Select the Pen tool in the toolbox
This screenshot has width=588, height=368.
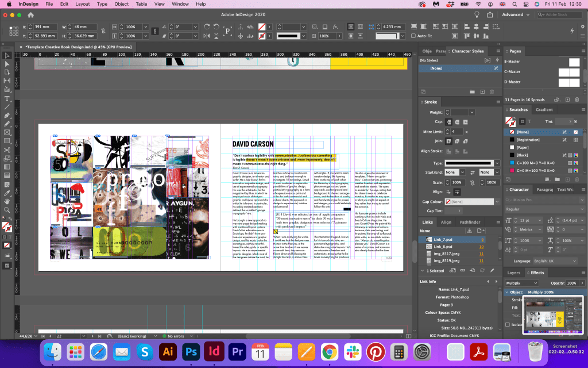(7, 115)
